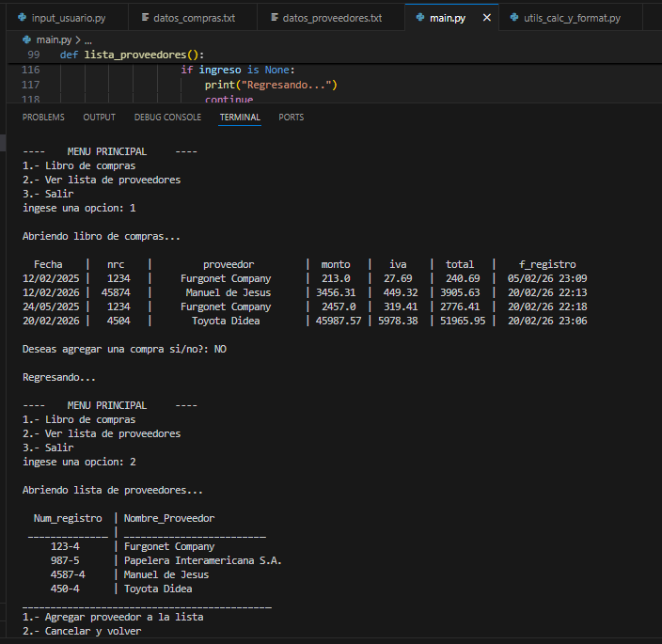Place cursor in print("Regresando...") code line
Screen dimensions: 662x644
point(271,85)
